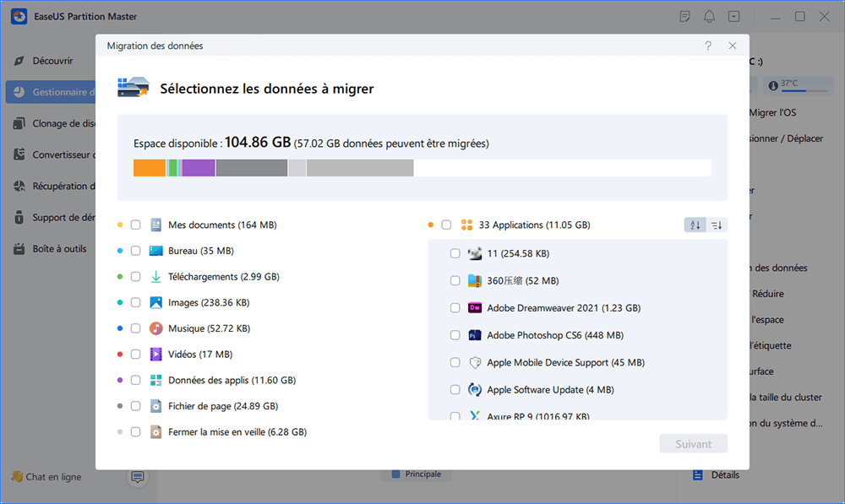The width and height of the screenshot is (845, 504).
Task: Open Chat en ligne link
Action: pos(46,476)
